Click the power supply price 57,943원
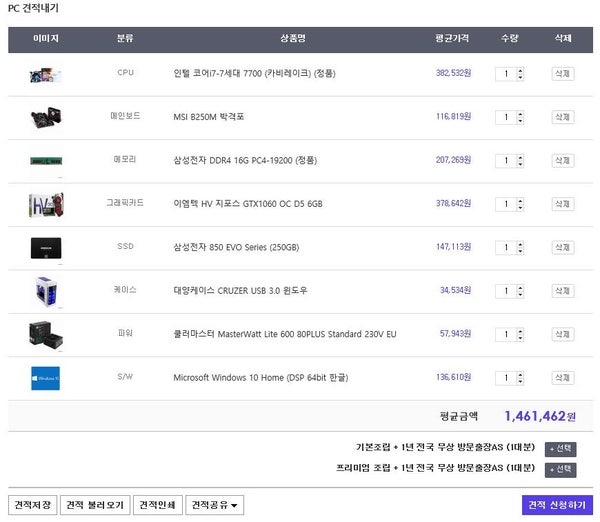The width and height of the screenshot is (600, 522). coord(455,333)
